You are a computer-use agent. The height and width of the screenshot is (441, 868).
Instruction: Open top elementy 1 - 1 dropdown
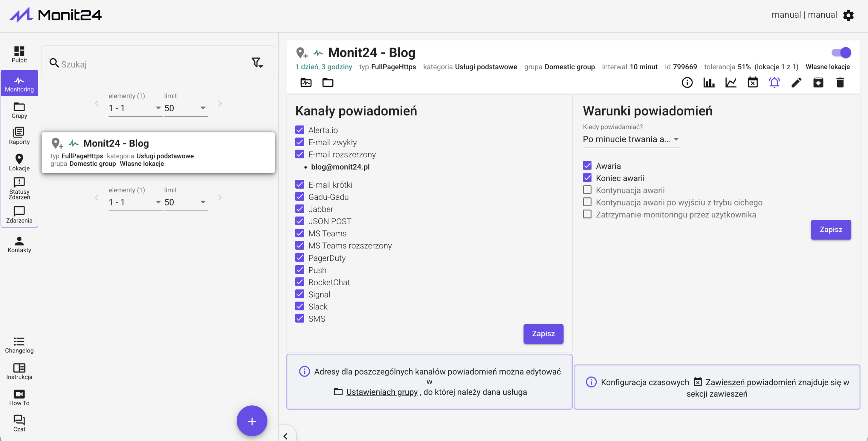[x=135, y=108]
